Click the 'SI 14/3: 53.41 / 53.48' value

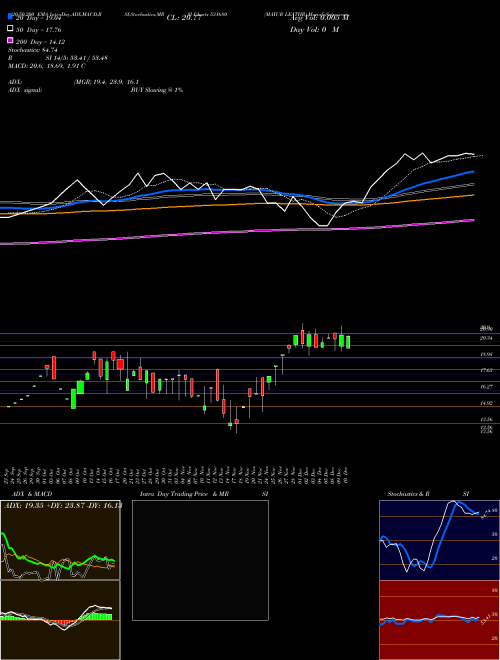[x=77, y=58]
